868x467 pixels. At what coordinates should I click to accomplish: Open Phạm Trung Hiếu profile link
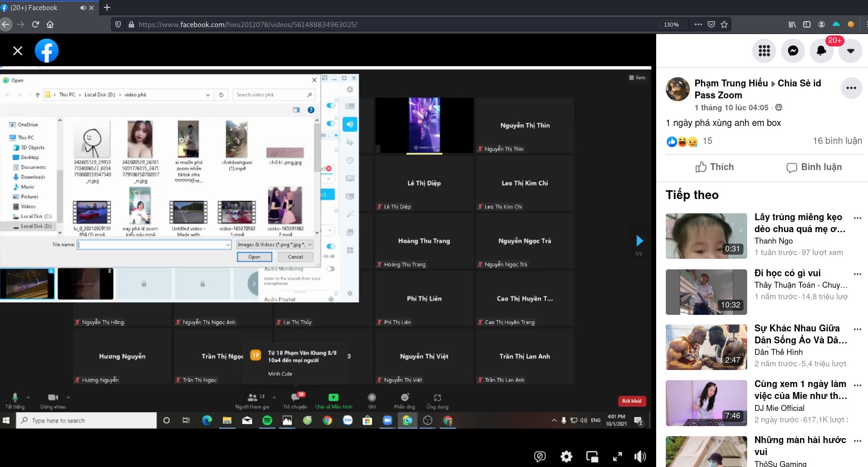[x=731, y=83]
